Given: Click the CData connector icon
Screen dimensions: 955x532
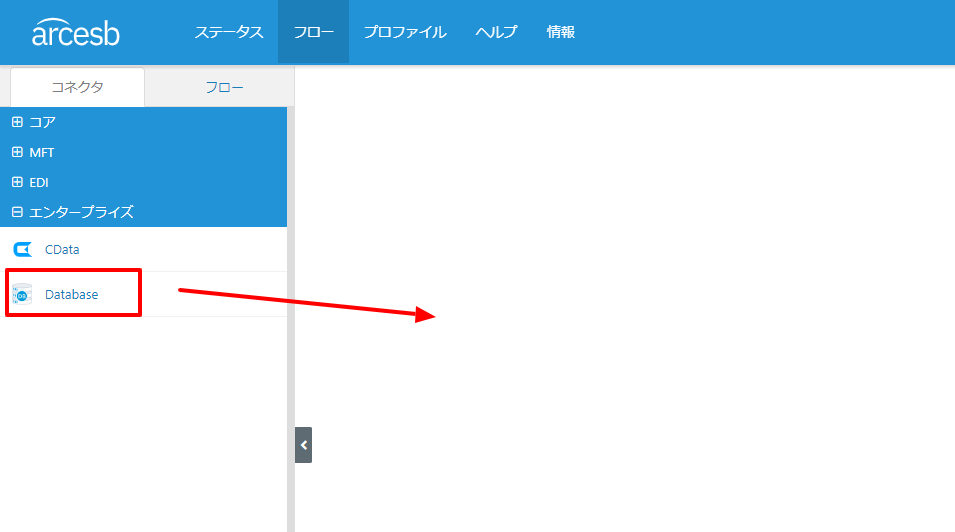Looking at the screenshot, I should (23, 249).
